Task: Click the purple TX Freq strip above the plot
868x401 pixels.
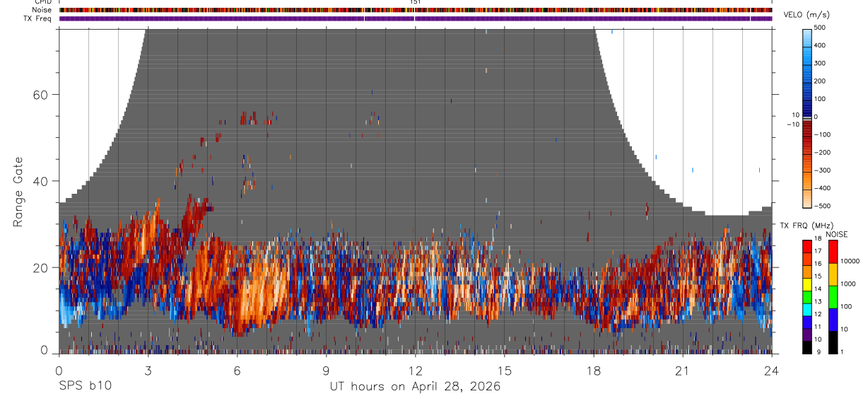Action: click(415, 18)
